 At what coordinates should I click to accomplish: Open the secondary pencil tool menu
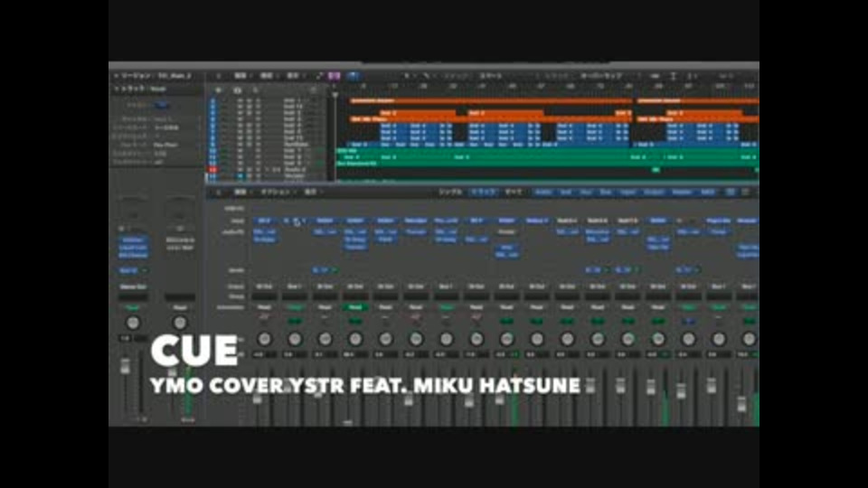[428, 75]
